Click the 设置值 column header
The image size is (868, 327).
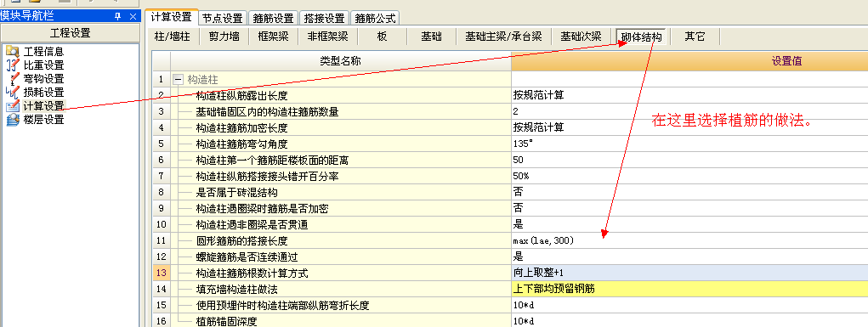689,61
